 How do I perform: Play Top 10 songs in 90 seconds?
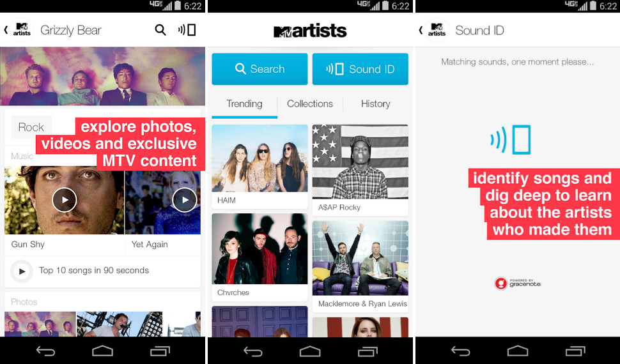21,271
